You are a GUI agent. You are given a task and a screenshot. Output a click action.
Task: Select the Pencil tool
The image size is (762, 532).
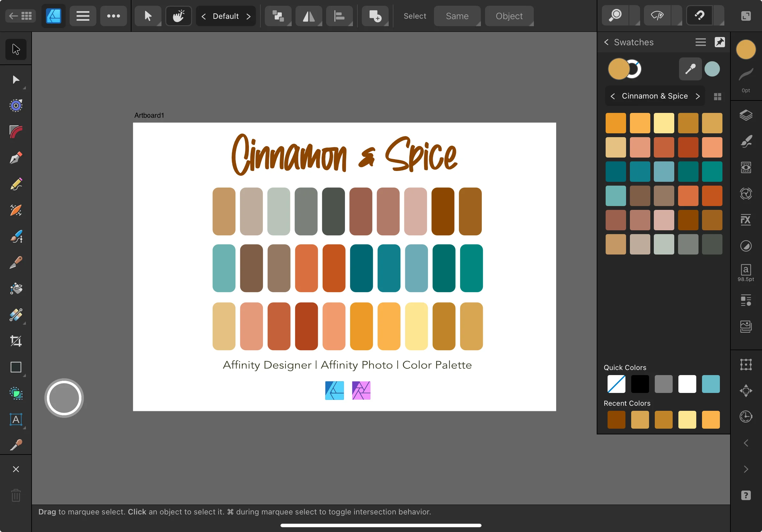pos(16,184)
